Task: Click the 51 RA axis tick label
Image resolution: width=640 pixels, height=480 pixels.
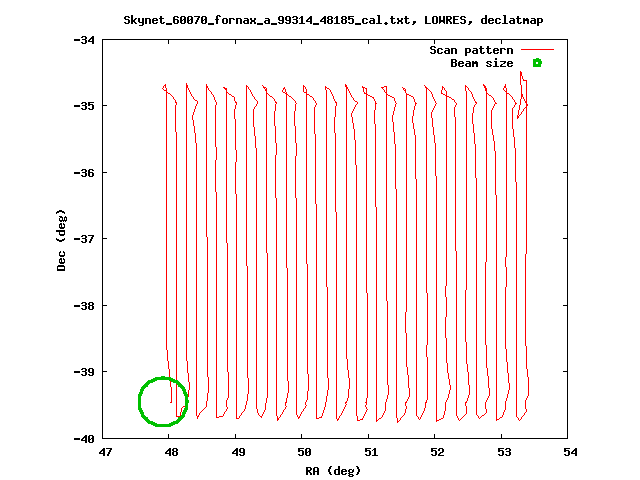Action: pos(371,452)
